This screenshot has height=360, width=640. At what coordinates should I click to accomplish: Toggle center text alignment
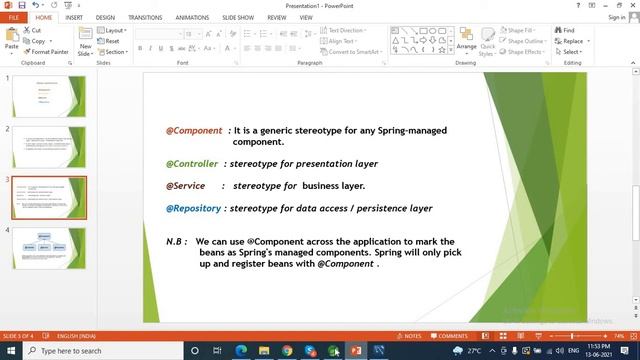(x=258, y=49)
